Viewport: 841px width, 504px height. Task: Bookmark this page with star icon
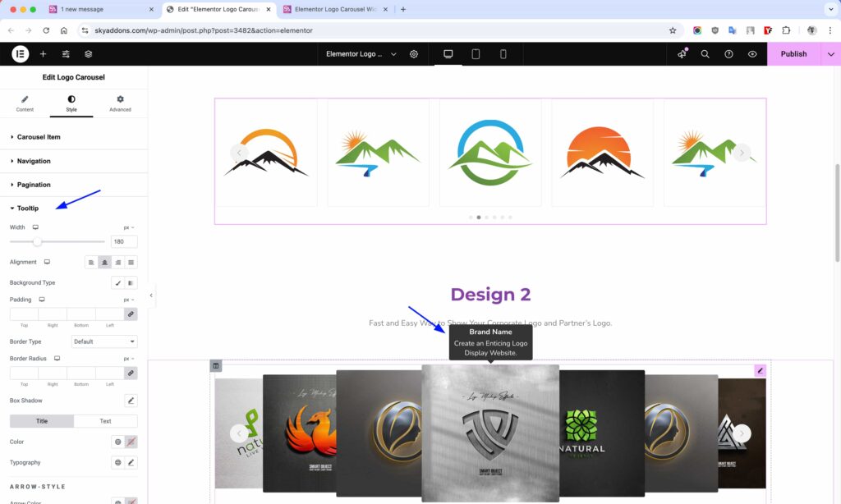pos(673,30)
